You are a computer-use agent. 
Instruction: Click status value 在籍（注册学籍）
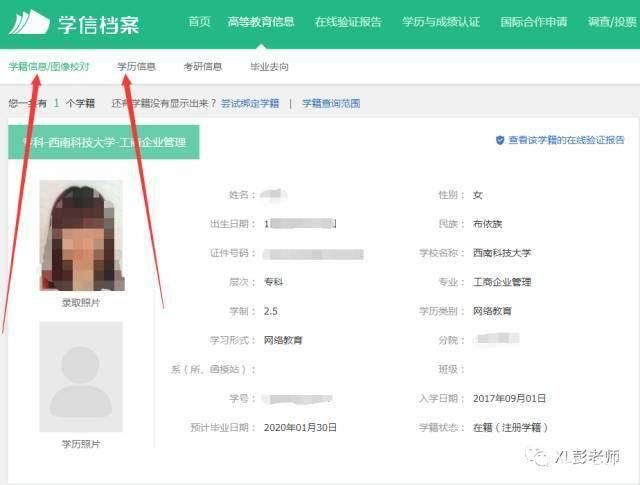(510, 427)
